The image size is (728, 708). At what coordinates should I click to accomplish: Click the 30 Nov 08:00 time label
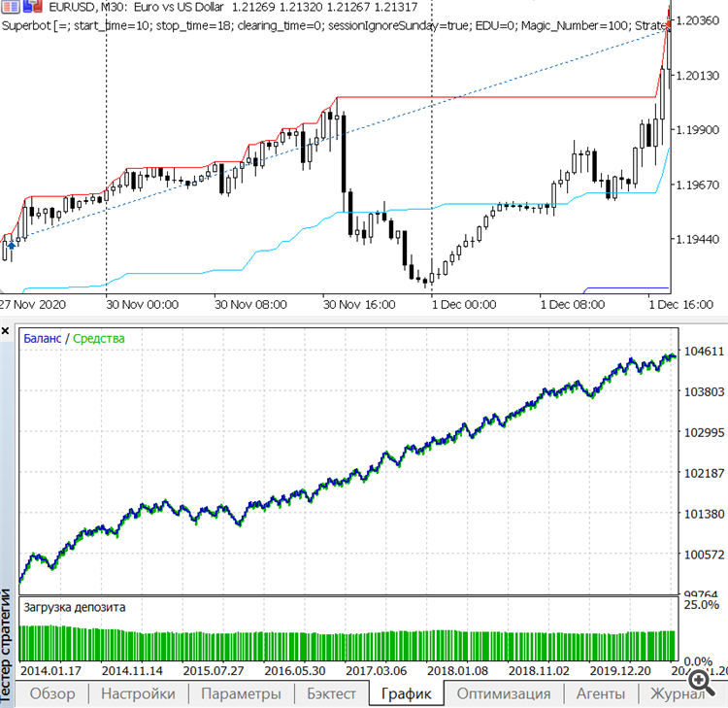coord(250,305)
